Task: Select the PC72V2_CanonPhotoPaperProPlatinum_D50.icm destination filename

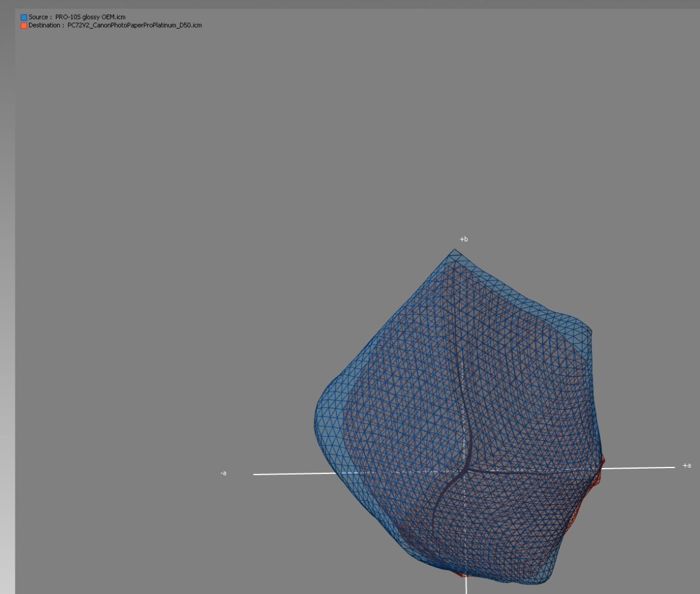Action: coord(135,26)
